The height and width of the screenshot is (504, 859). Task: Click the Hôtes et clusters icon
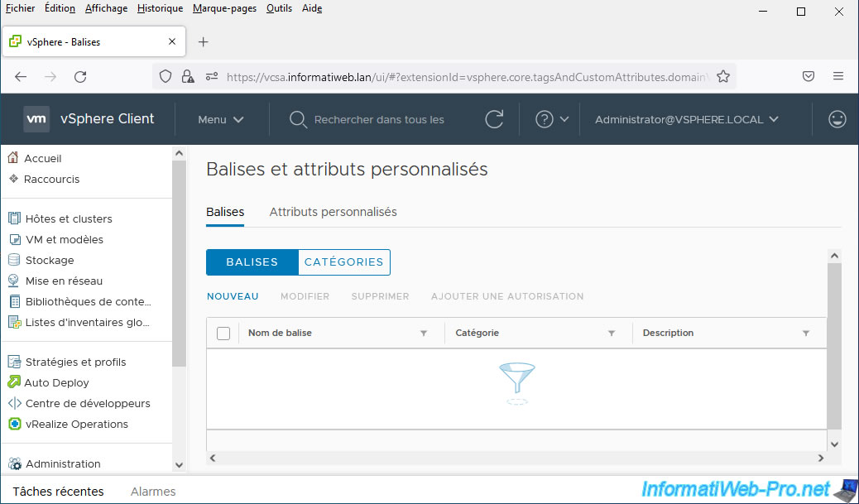13,218
